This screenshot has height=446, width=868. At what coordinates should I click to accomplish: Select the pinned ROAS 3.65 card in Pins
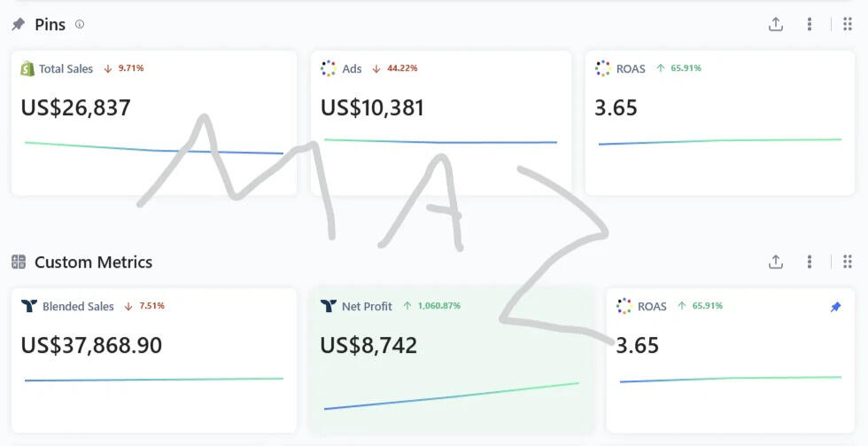point(719,123)
